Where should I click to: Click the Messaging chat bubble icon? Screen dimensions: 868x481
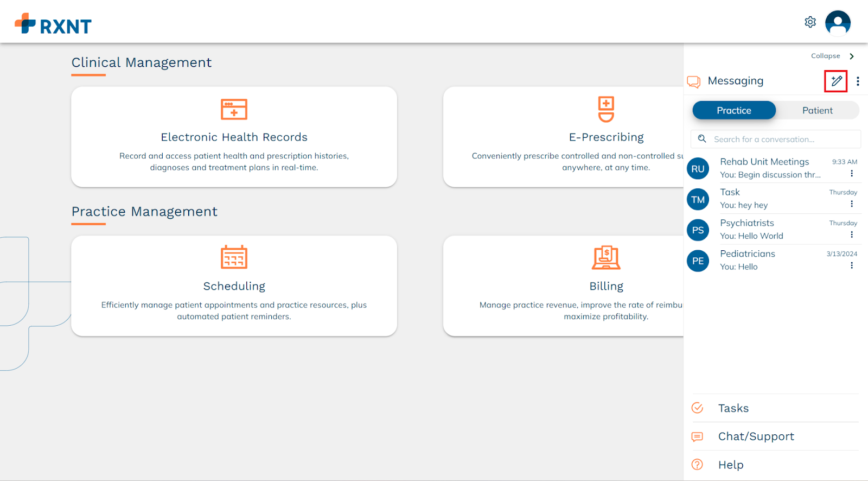coord(694,81)
